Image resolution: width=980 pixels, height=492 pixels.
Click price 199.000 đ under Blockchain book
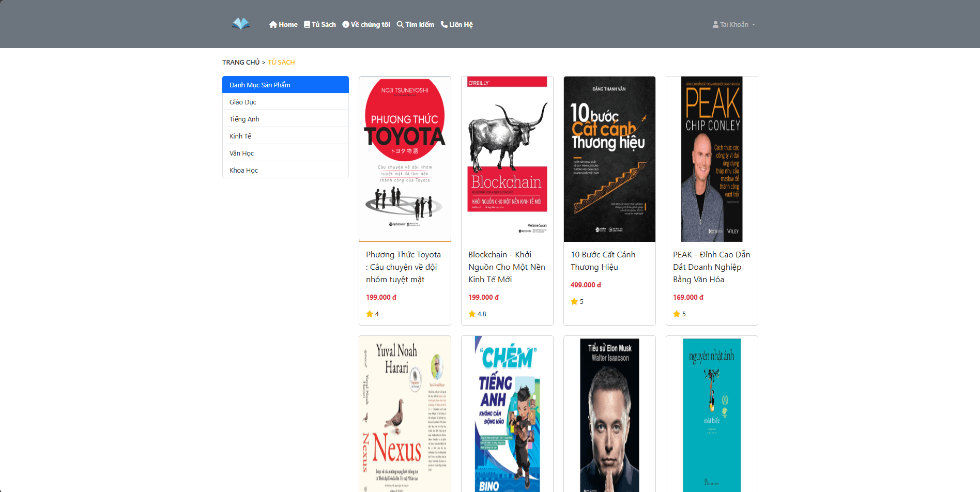(483, 297)
